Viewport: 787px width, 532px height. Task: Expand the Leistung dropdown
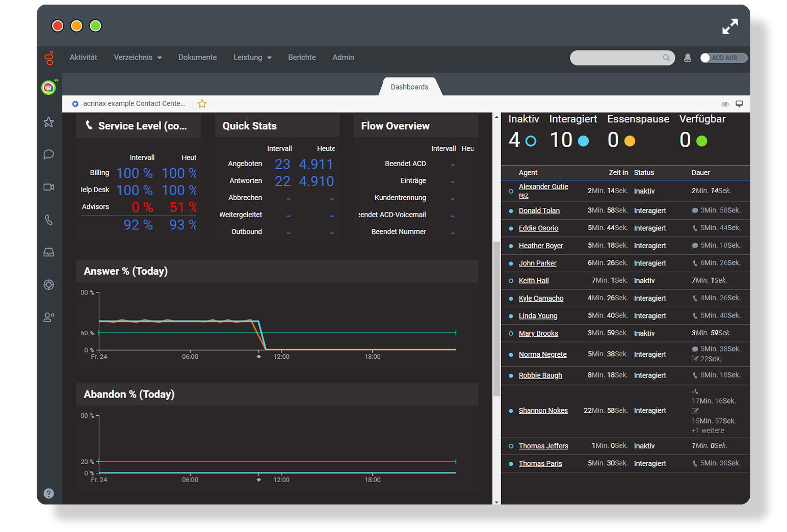[252, 58]
